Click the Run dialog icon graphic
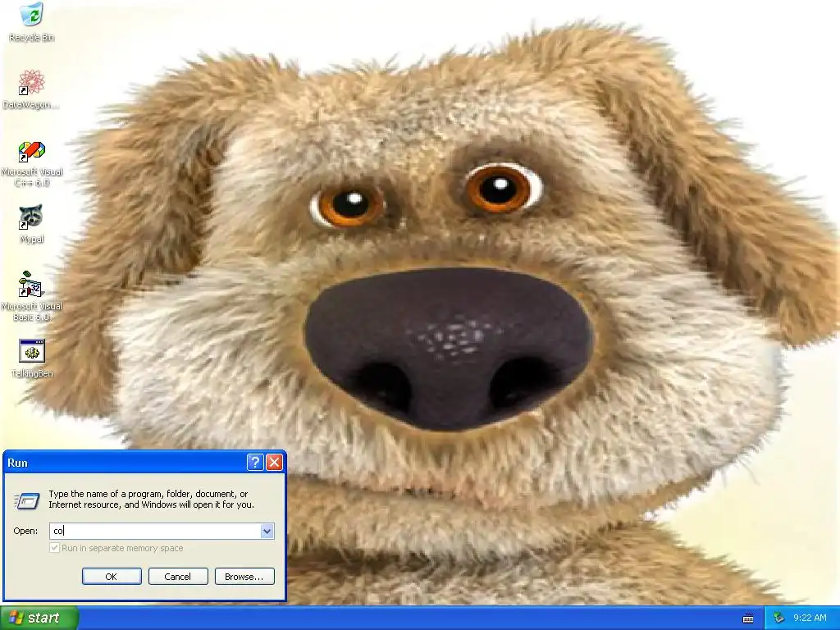The image size is (840, 630). tap(26, 500)
